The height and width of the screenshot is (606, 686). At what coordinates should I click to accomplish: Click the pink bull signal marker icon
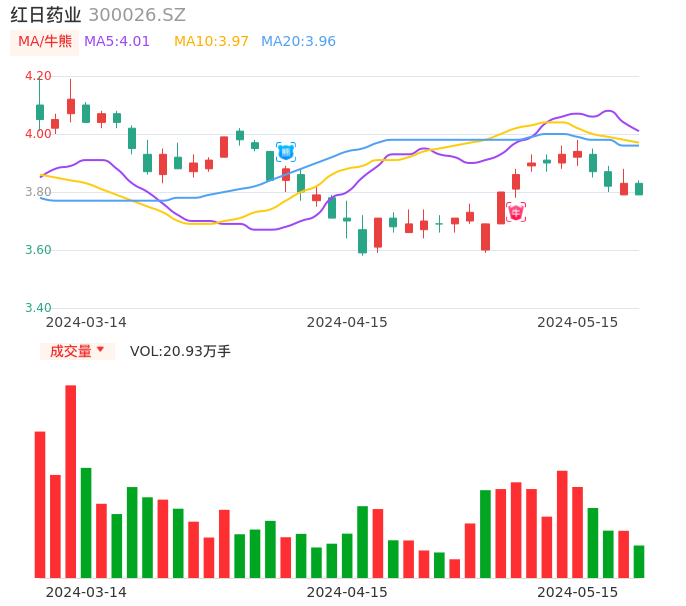pyautogui.click(x=516, y=212)
